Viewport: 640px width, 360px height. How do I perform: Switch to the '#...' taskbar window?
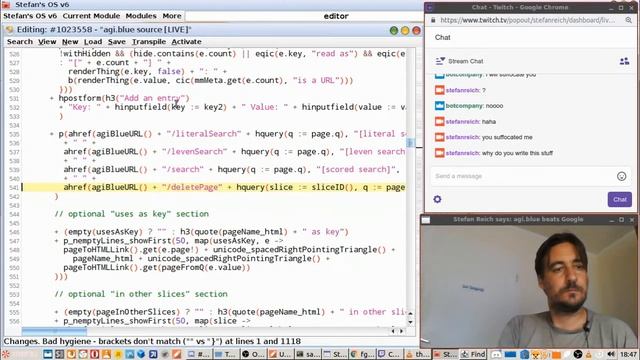tap(199, 354)
